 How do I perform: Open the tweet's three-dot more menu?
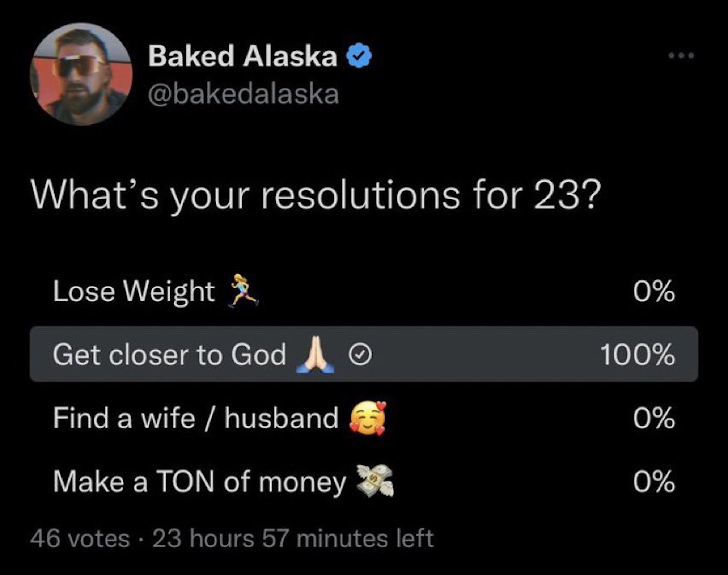[681, 56]
